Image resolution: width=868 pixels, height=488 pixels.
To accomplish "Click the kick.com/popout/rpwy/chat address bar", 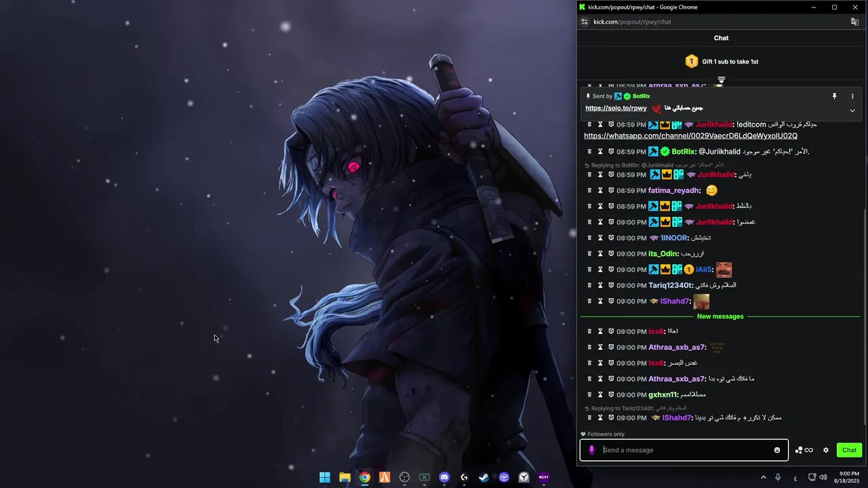I will click(x=632, y=22).
